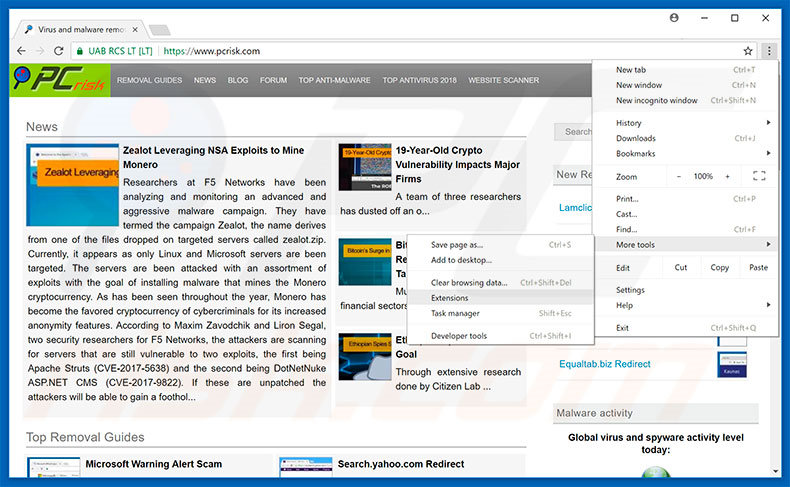Toggle fullscreen icon in Zoom row

point(759,176)
